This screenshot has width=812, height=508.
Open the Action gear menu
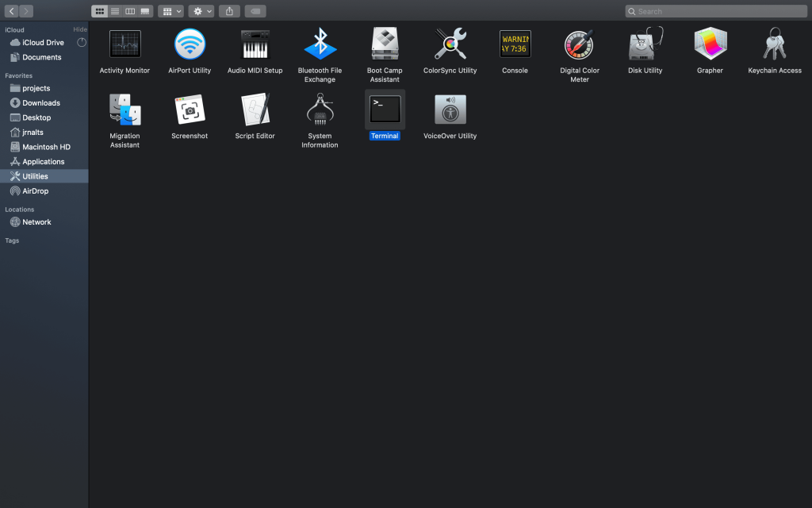pyautogui.click(x=201, y=11)
